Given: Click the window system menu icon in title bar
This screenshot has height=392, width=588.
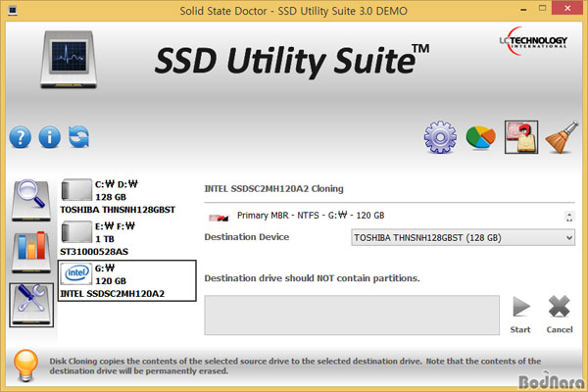Looking at the screenshot, I should 13,10.
